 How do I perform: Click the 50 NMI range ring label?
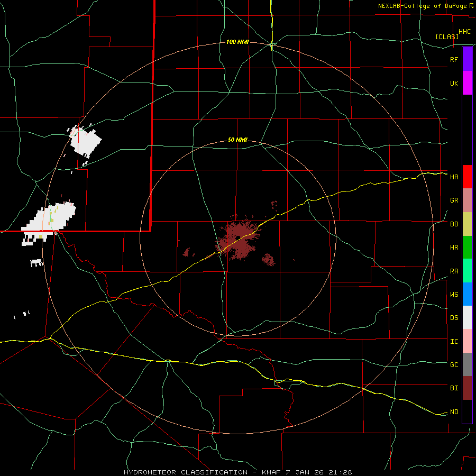pos(237,140)
